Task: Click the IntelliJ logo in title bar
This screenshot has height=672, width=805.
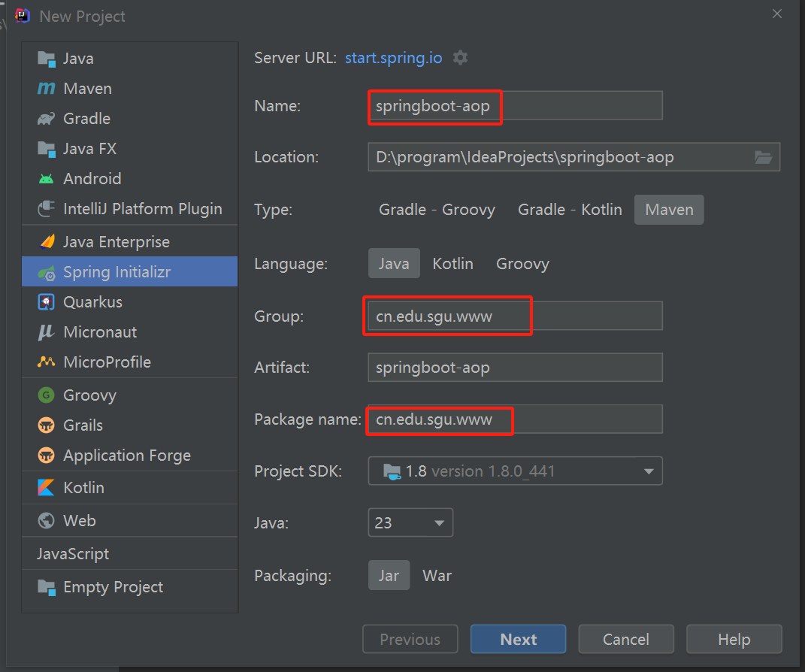Action: pos(22,16)
